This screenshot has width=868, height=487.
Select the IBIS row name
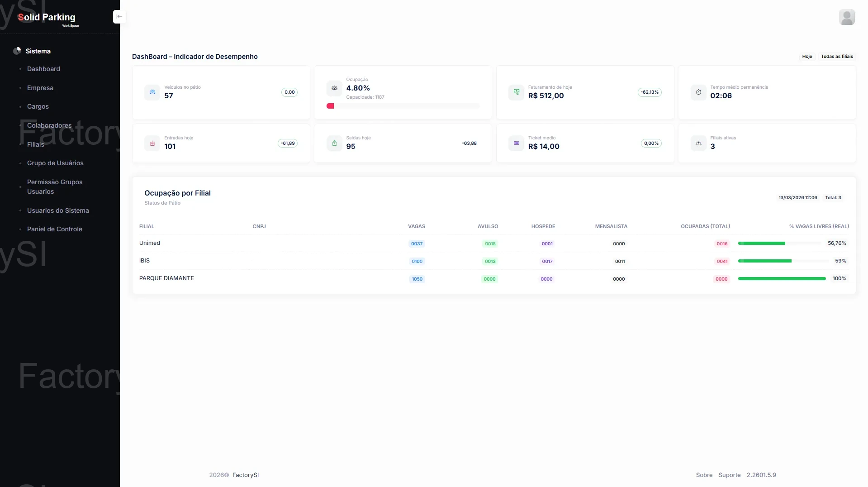pos(144,261)
